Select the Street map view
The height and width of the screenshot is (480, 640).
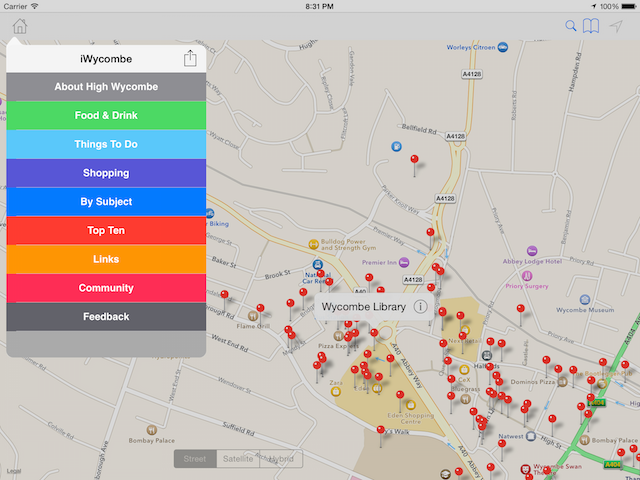pyautogui.click(x=195, y=459)
